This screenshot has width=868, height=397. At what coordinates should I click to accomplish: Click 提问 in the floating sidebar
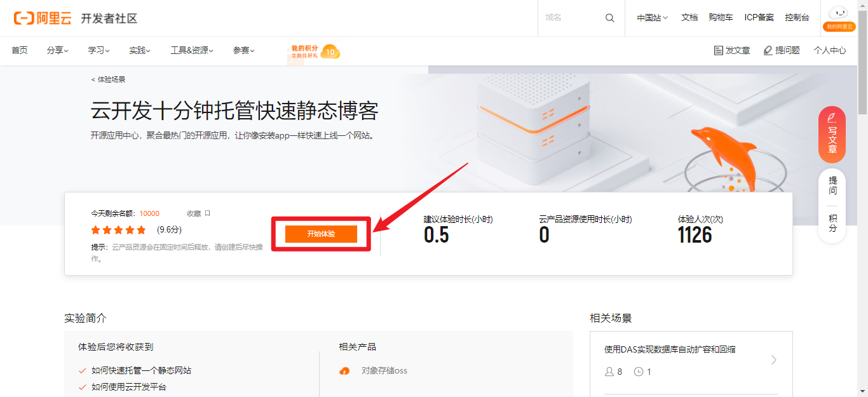[832, 185]
